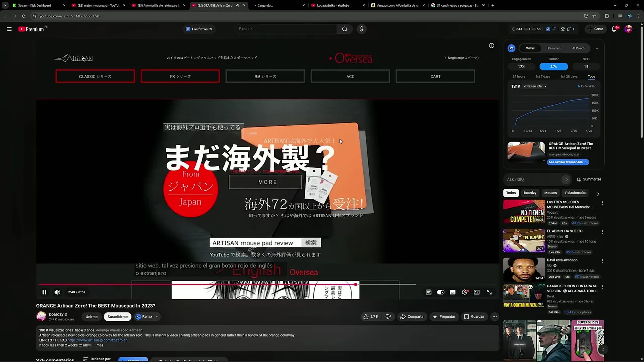Open a new browser tab with plus
The image size is (644, 362).
pos(492,5)
